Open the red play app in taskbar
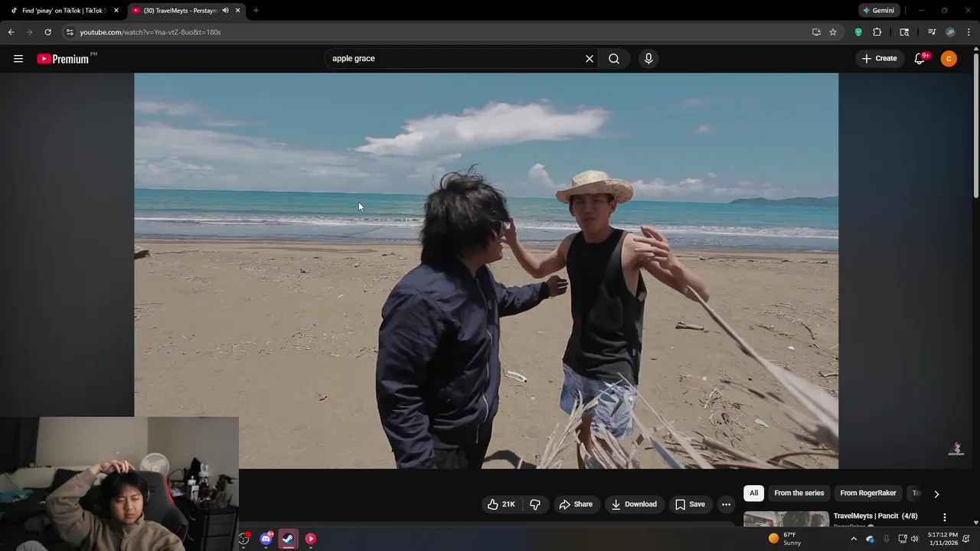Screen dimensions: 980x551 tap(310, 539)
